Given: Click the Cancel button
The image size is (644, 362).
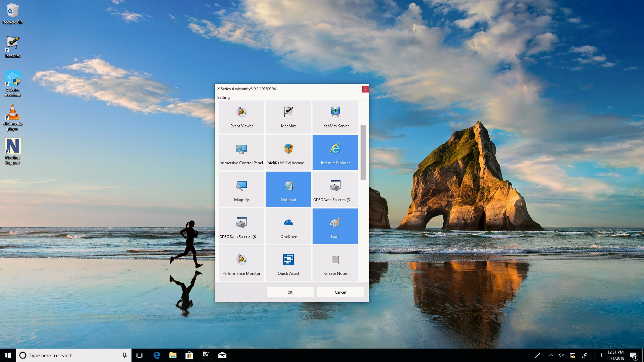Looking at the screenshot, I should pos(340,292).
